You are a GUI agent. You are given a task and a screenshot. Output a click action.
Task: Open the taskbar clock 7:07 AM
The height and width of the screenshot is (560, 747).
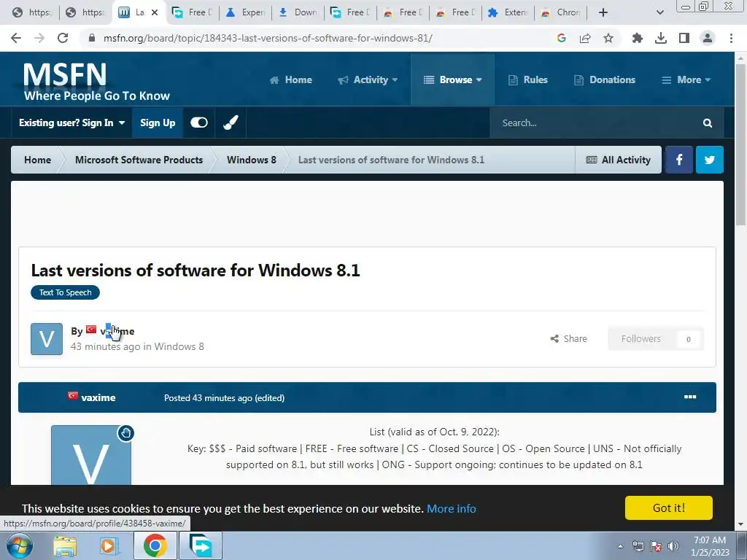(x=710, y=546)
